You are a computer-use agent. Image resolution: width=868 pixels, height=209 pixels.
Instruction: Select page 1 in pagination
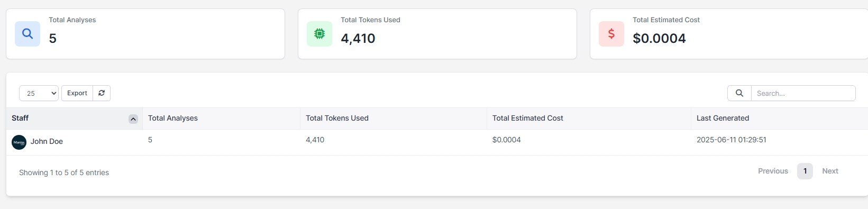pos(805,171)
